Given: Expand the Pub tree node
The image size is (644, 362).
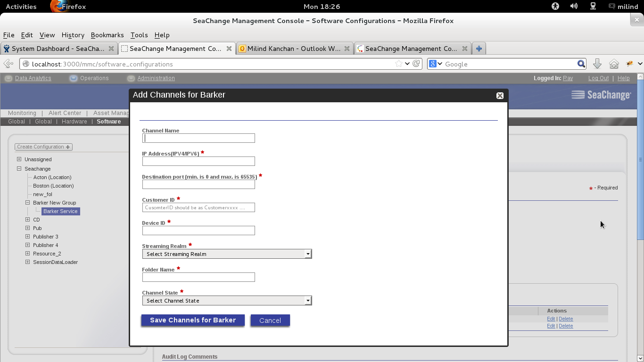Looking at the screenshot, I should (x=28, y=228).
